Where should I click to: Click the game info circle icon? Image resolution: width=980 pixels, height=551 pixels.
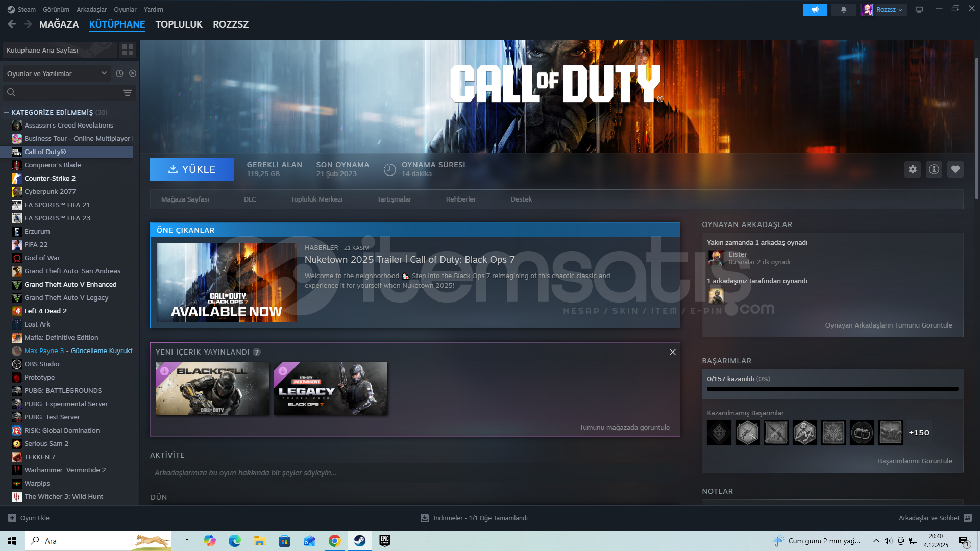pos(934,169)
